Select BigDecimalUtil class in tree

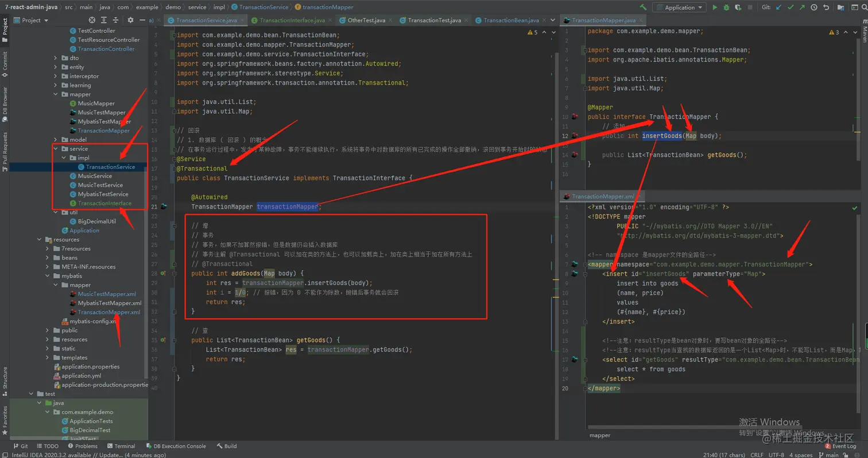96,221
